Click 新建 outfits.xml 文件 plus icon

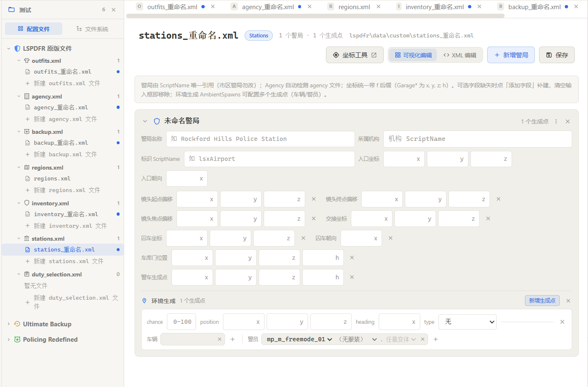tap(27, 83)
